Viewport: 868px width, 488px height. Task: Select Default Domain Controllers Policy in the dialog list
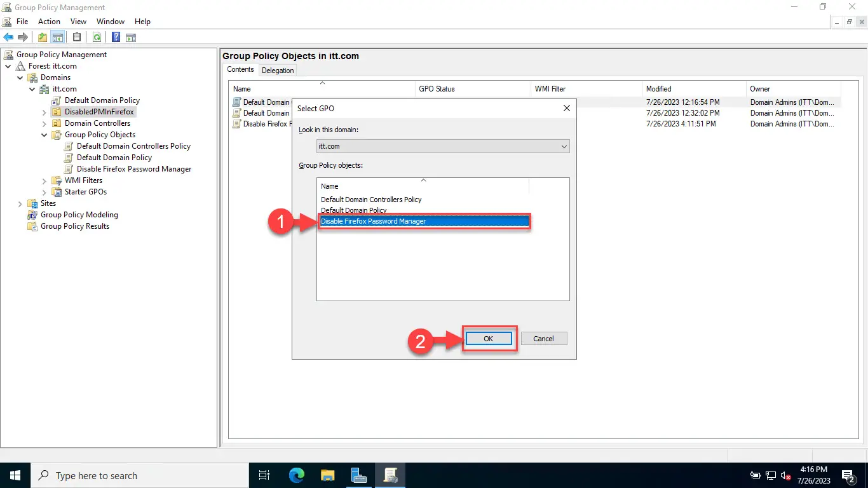pos(371,200)
